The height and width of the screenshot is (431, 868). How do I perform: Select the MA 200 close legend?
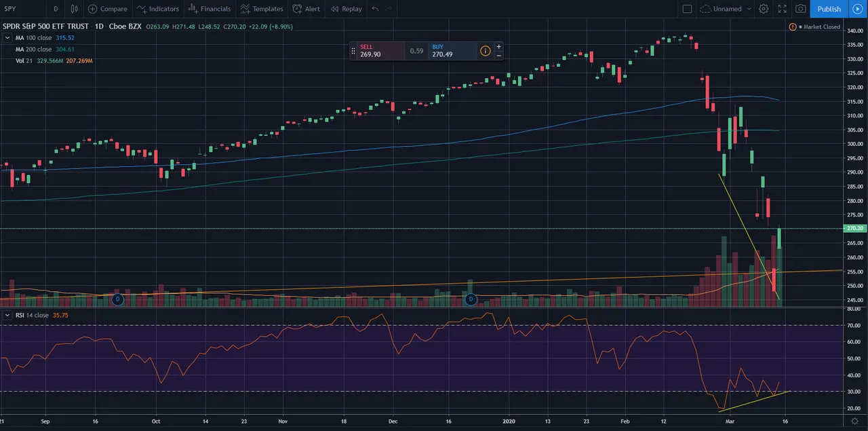click(x=34, y=50)
